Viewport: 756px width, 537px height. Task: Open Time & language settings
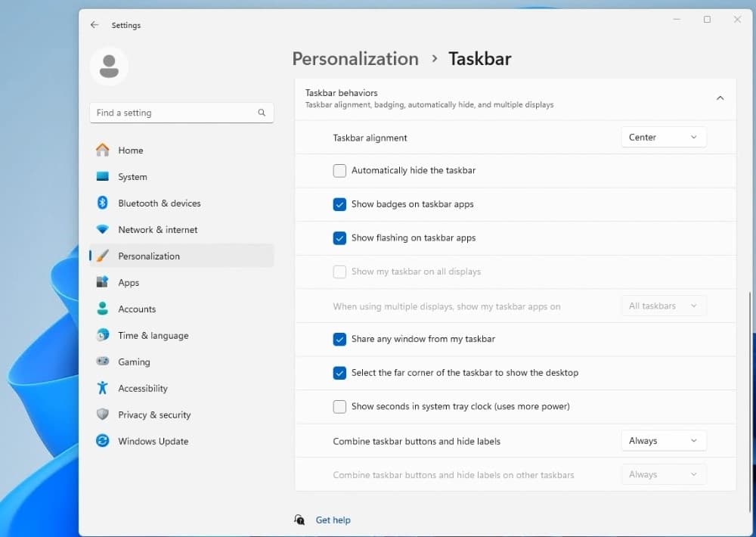(153, 336)
